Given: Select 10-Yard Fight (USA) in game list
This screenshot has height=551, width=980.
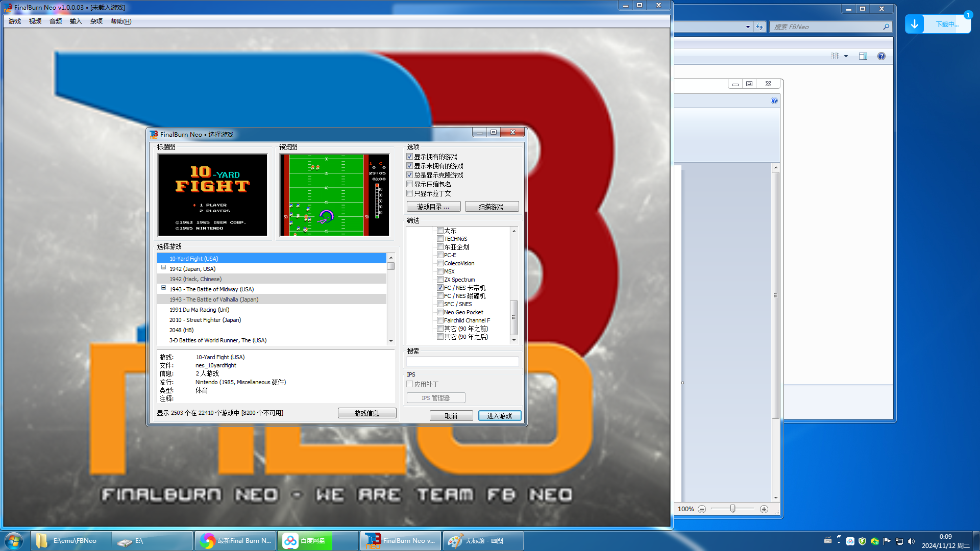Looking at the screenshot, I should pyautogui.click(x=272, y=259).
